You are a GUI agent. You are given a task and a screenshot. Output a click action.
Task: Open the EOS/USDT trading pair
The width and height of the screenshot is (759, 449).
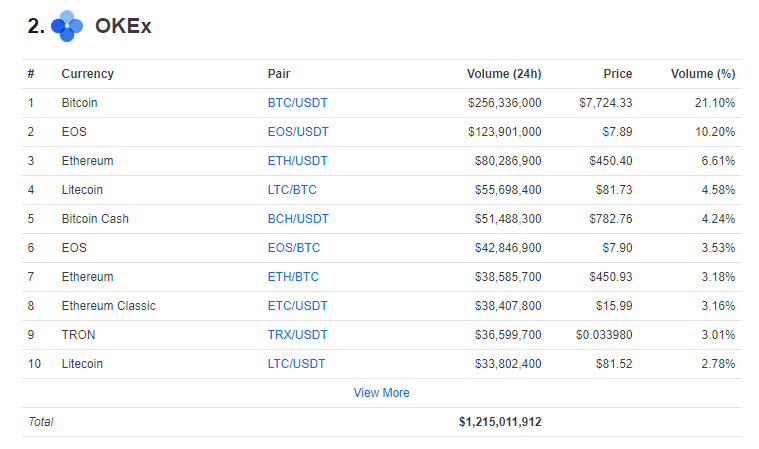tap(298, 132)
